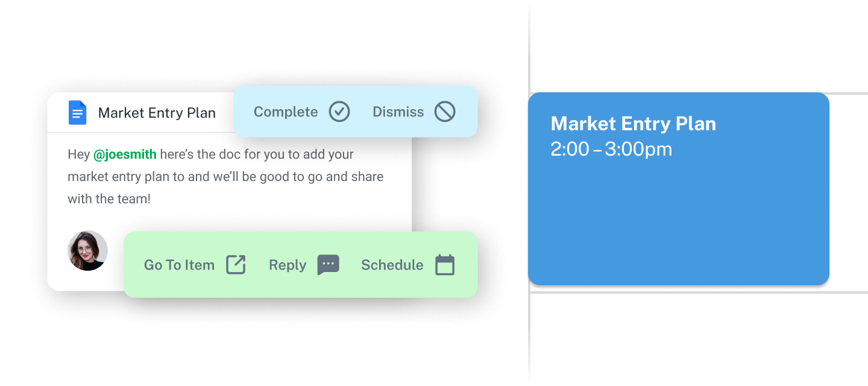Image resolution: width=868 pixels, height=386 pixels.
Task: Select the calendar icon next to Schedule
Action: pyautogui.click(x=444, y=265)
